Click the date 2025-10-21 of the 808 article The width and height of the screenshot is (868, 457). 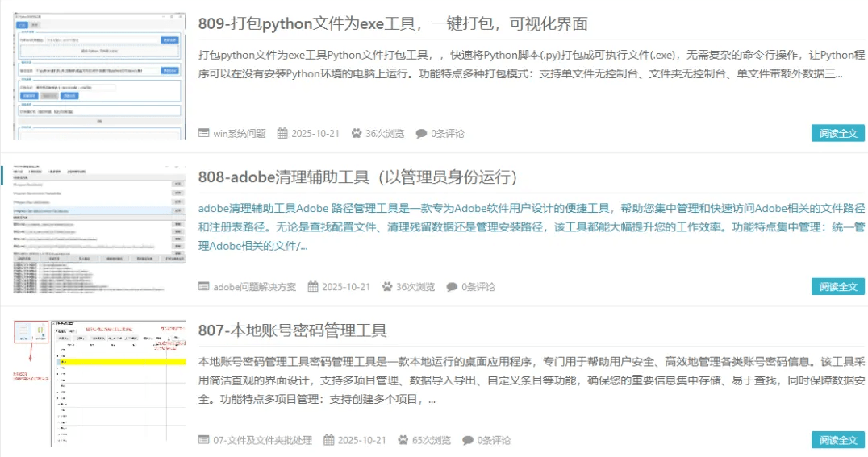click(346, 287)
